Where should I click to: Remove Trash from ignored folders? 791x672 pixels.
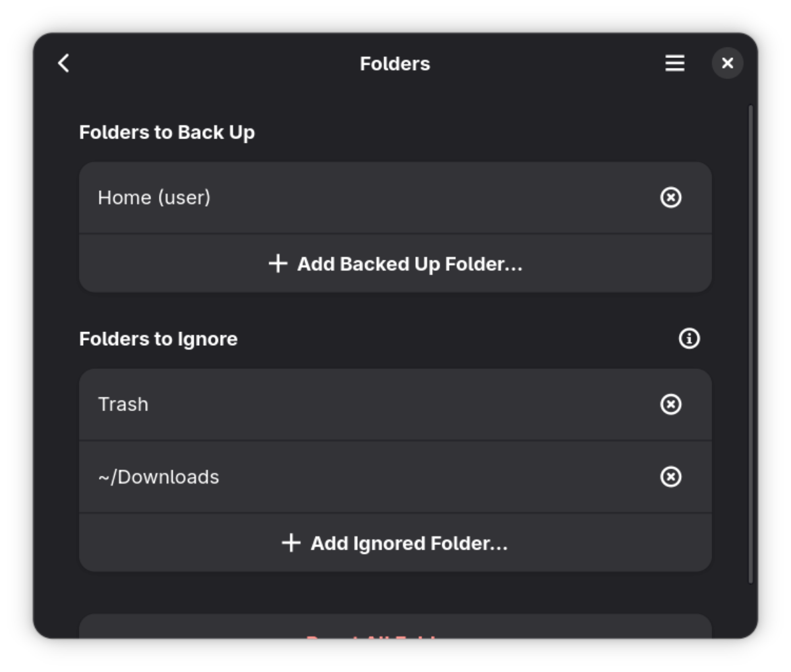(670, 405)
